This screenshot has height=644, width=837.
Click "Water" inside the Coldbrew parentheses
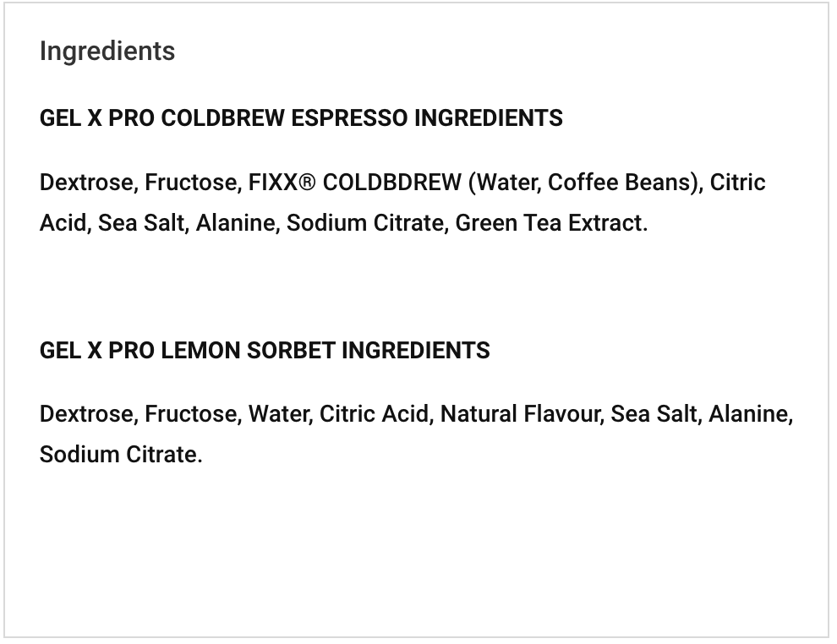[x=506, y=183]
